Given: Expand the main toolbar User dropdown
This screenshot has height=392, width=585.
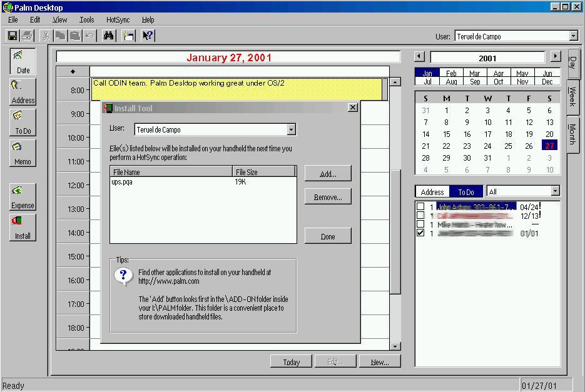Looking at the screenshot, I should click(574, 36).
